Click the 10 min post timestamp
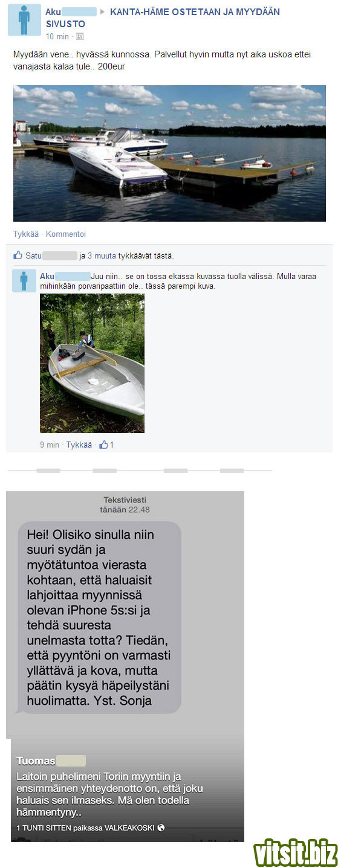 pos(57,36)
